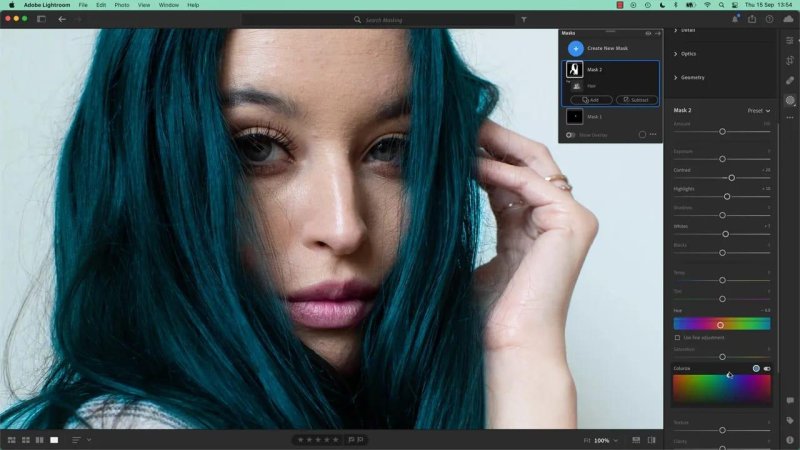Click the Contrast slider handle
Viewport: 800px width, 450px height.
732,178
